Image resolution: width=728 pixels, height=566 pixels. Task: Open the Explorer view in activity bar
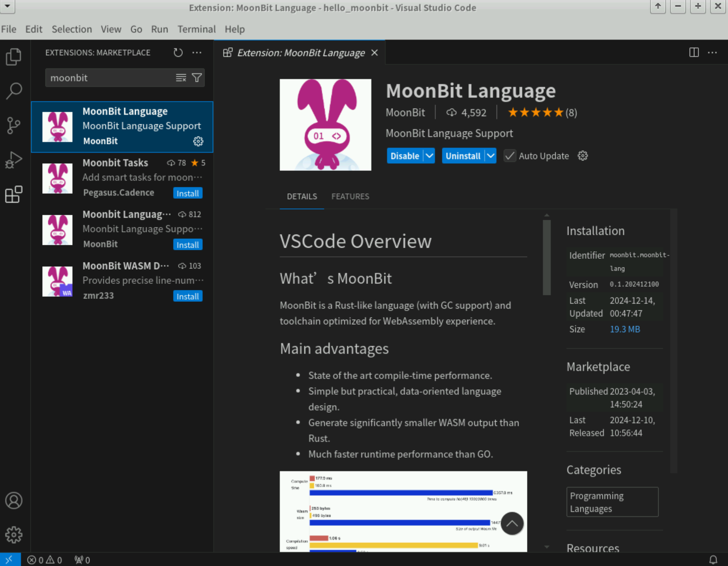point(14,57)
